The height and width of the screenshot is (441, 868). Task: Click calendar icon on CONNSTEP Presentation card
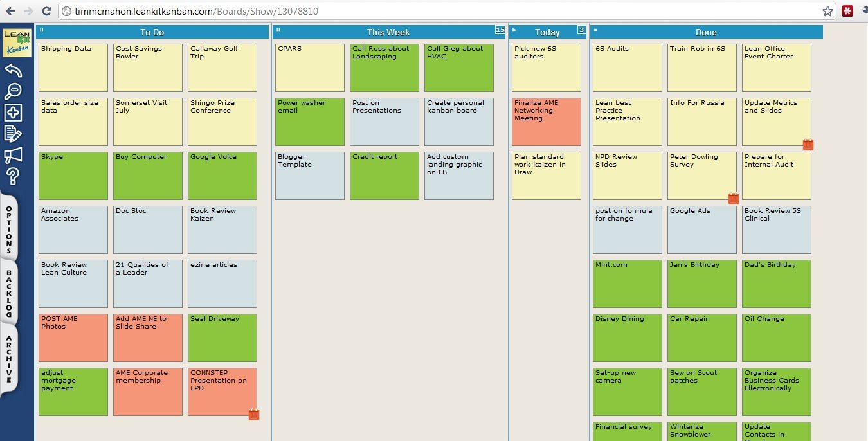click(253, 415)
